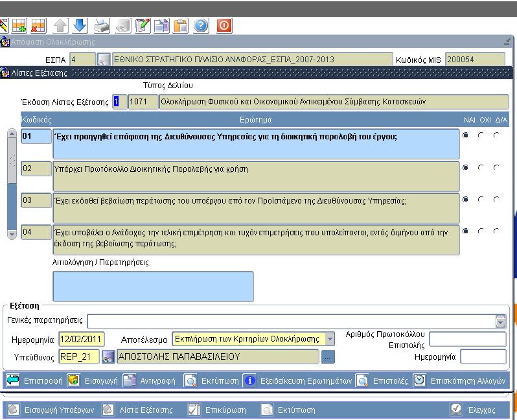Open help with the blue question mark

click(x=201, y=25)
